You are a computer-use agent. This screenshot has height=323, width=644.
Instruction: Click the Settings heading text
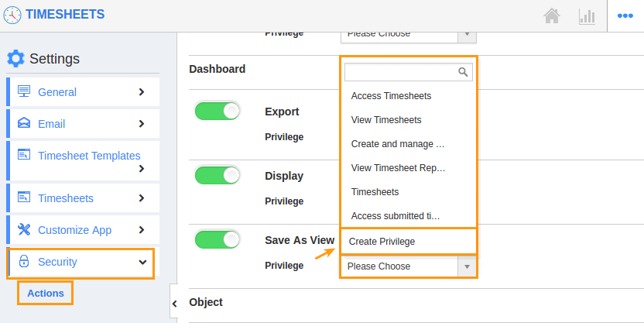tap(54, 59)
